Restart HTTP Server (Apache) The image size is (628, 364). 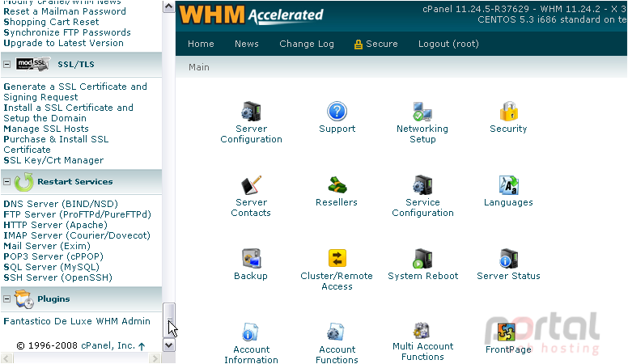55,225
